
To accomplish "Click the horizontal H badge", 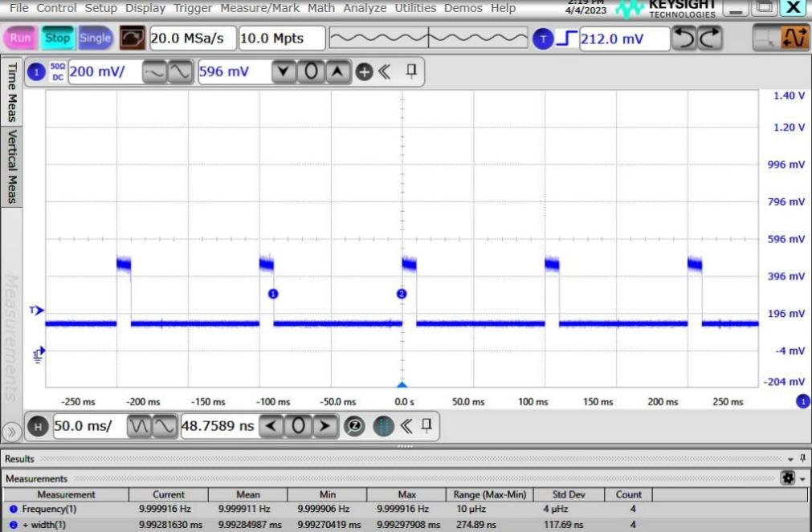I will click(x=37, y=426).
